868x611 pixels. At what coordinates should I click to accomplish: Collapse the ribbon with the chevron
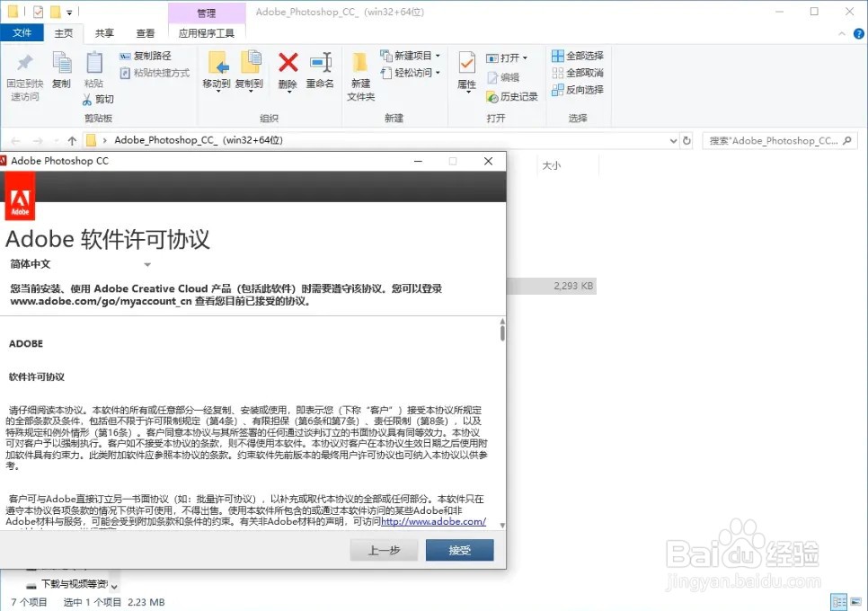click(842, 34)
